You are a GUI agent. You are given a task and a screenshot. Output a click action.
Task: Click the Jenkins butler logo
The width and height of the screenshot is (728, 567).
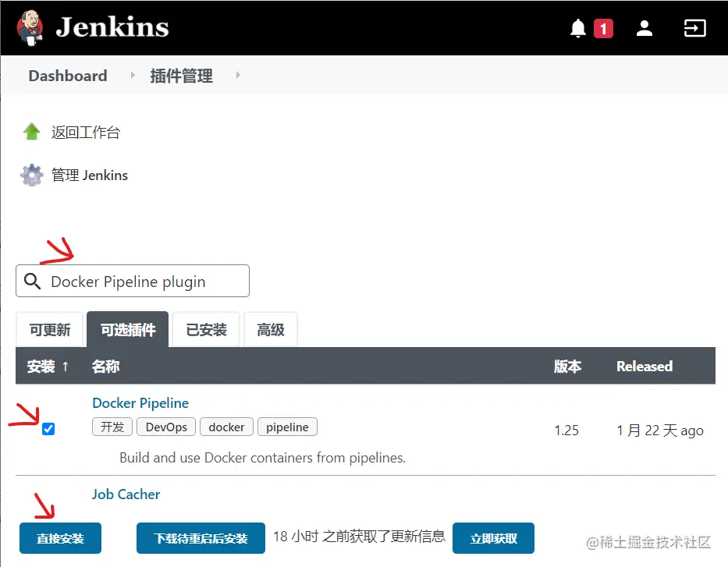click(30, 28)
